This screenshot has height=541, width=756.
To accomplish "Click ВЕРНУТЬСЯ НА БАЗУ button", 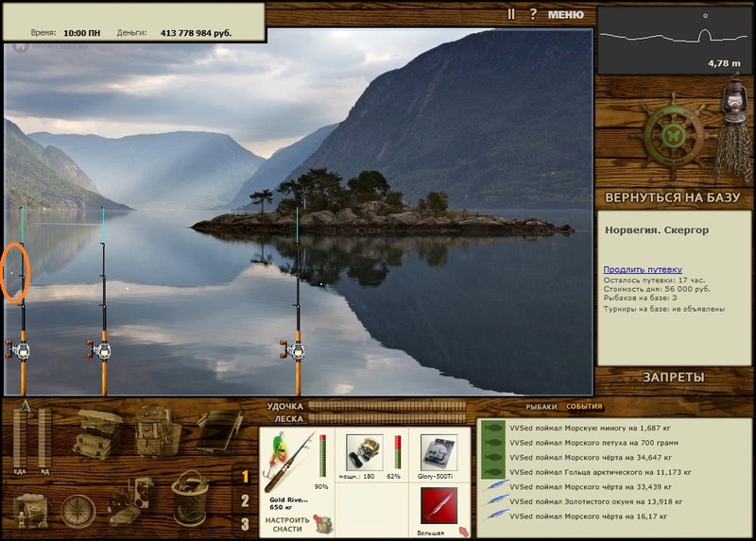I will (672, 197).
